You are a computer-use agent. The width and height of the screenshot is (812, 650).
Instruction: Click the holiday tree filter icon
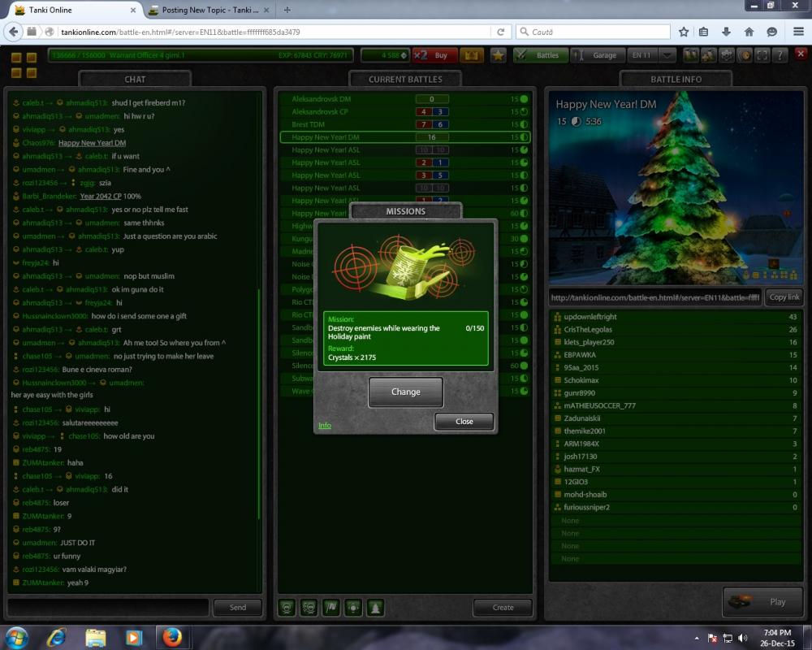(376, 607)
